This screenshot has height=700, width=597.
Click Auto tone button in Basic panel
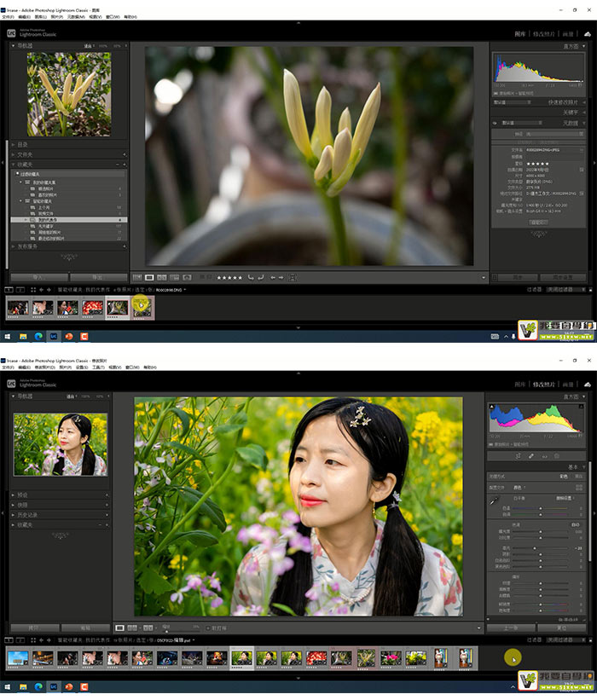576,524
